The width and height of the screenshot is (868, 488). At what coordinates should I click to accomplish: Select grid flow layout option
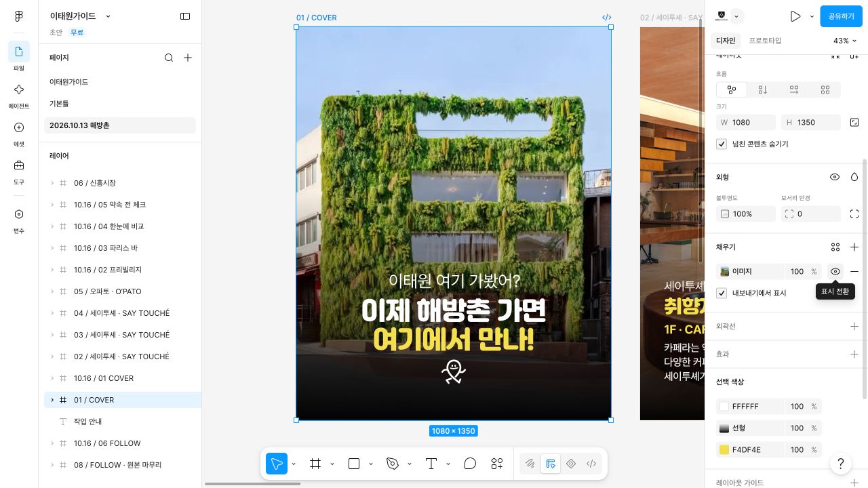pyautogui.click(x=825, y=89)
